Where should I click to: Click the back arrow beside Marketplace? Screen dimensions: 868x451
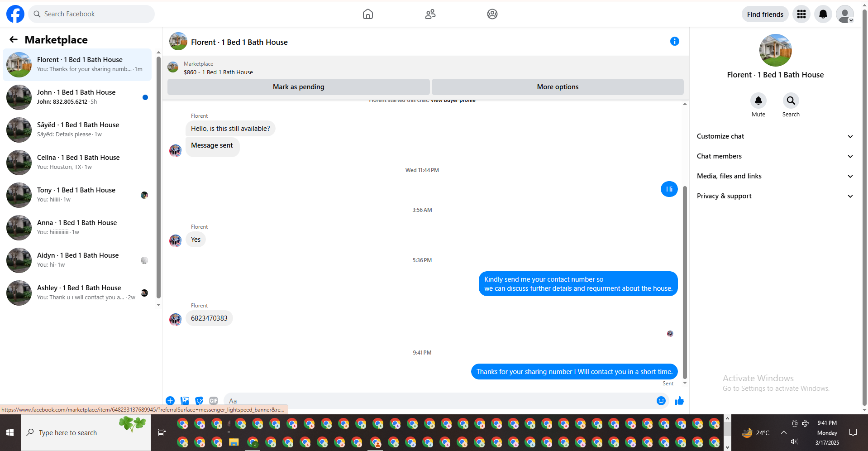(14, 40)
